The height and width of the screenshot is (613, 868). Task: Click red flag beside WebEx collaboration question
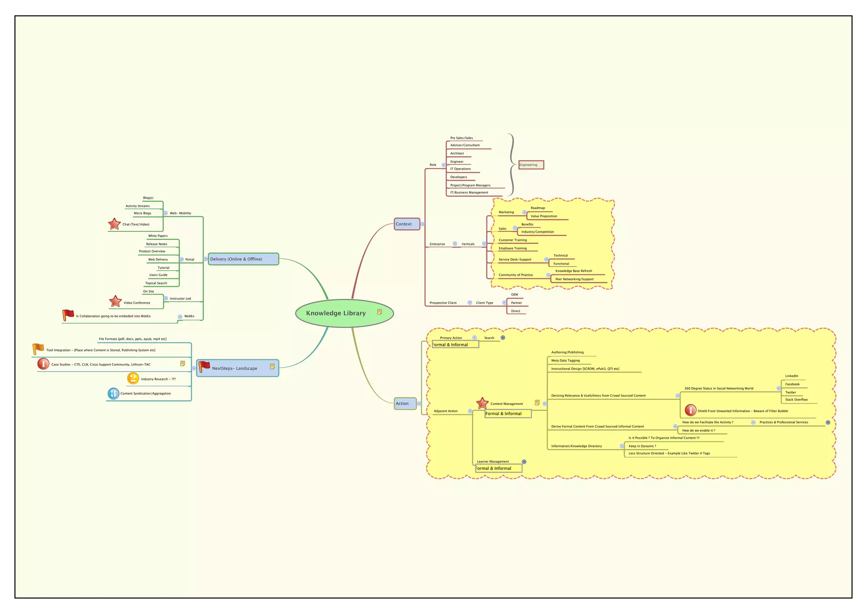pyautogui.click(x=68, y=315)
